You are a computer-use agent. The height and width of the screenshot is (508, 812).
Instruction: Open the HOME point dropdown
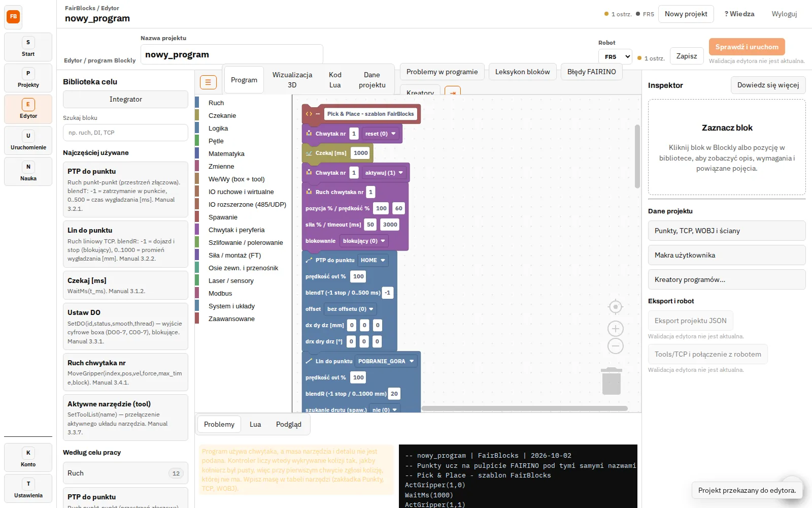tap(373, 260)
